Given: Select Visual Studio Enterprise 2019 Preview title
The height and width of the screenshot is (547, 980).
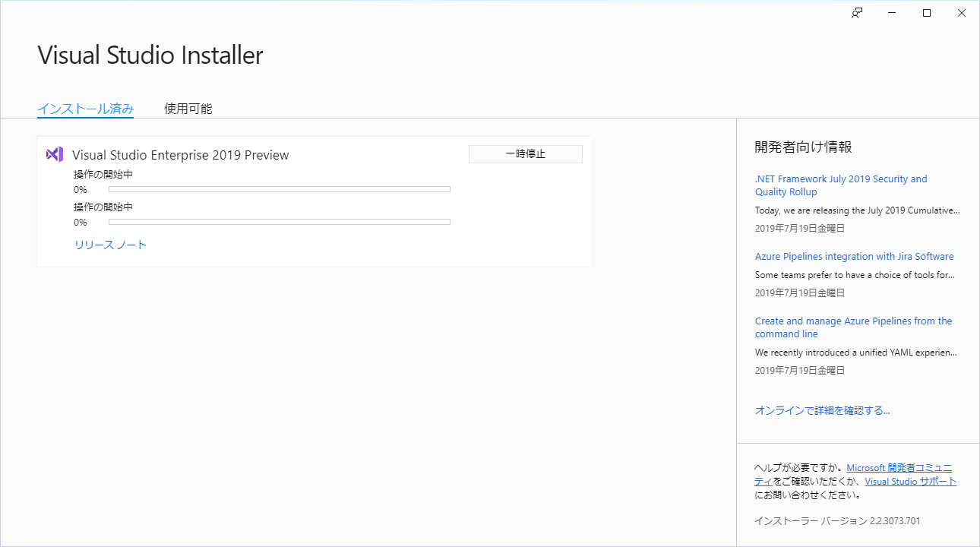Looking at the screenshot, I should pos(181,155).
